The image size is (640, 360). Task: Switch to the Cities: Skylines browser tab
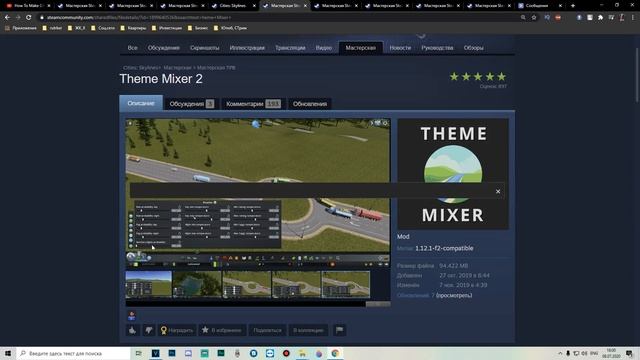(x=234, y=6)
